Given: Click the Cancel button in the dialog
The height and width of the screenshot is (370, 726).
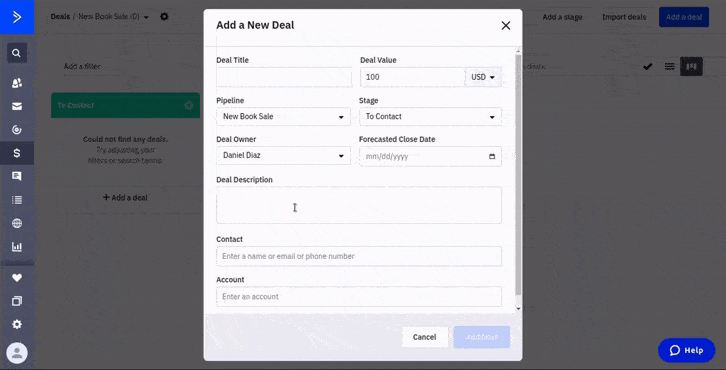Looking at the screenshot, I should [x=425, y=337].
